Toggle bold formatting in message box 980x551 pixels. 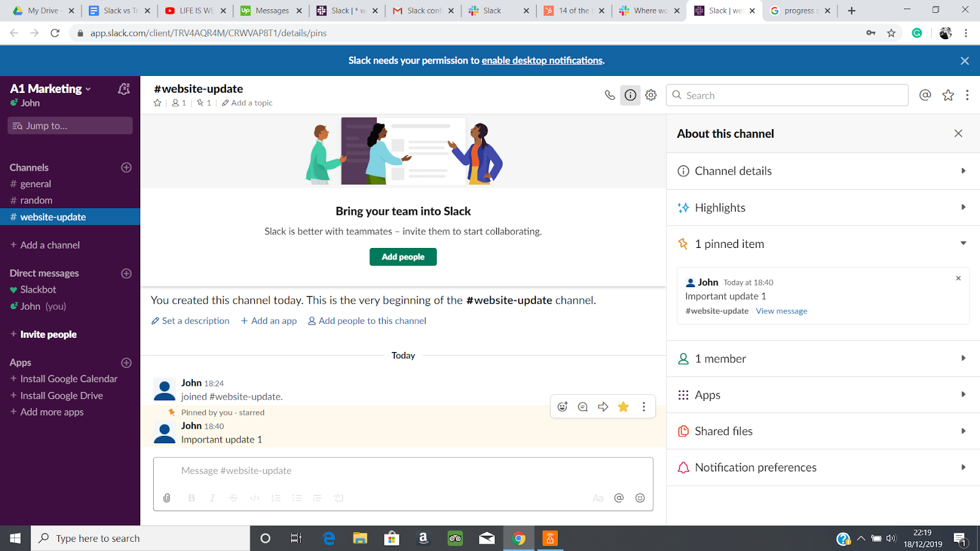point(192,498)
